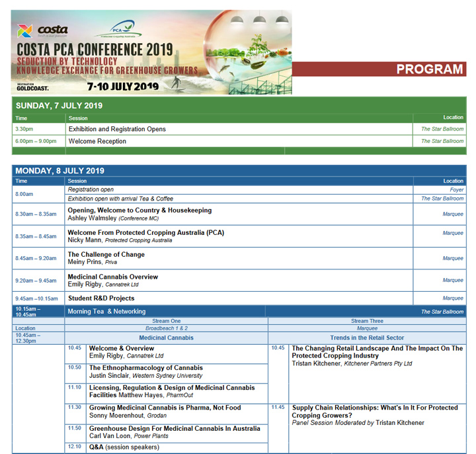Click the '11.45' time in Stream Three
Screen dimensions: 476x454
[x=278, y=407]
